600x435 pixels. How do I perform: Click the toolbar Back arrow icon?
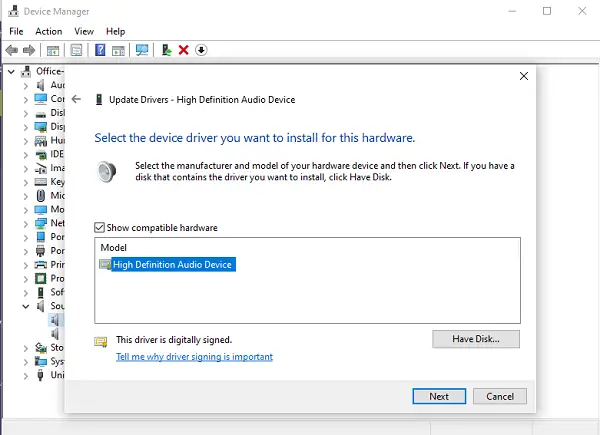[11, 50]
